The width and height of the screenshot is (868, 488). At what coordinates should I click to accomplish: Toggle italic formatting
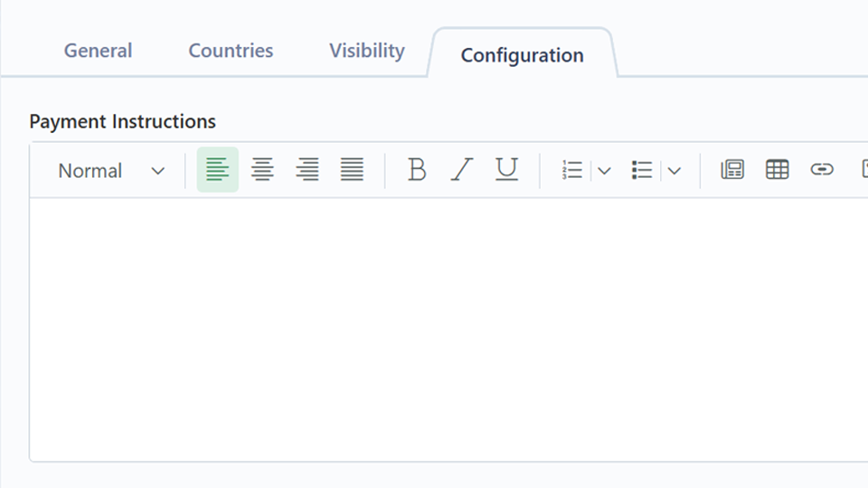[x=462, y=170]
